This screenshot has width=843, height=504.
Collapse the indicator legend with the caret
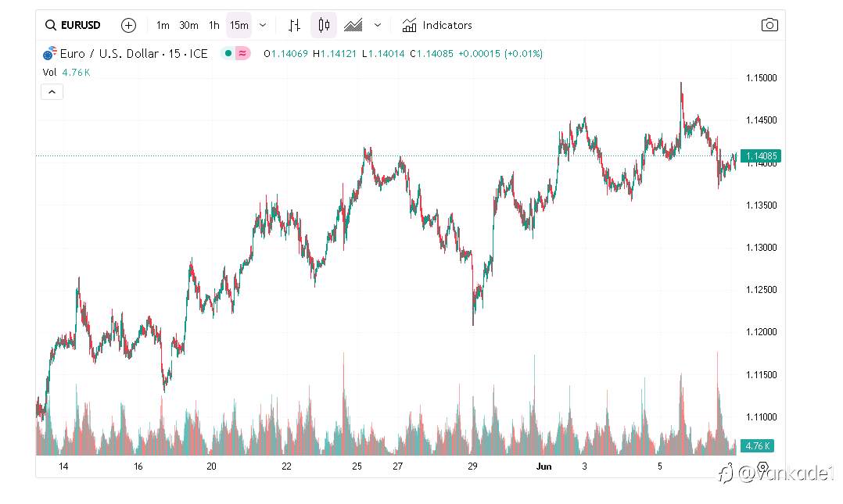click(x=52, y=92)
